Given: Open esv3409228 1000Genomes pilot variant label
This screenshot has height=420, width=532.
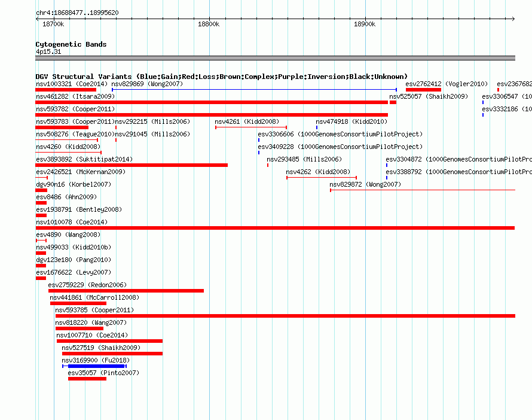Looking at the screenshot, I should 340,147.
